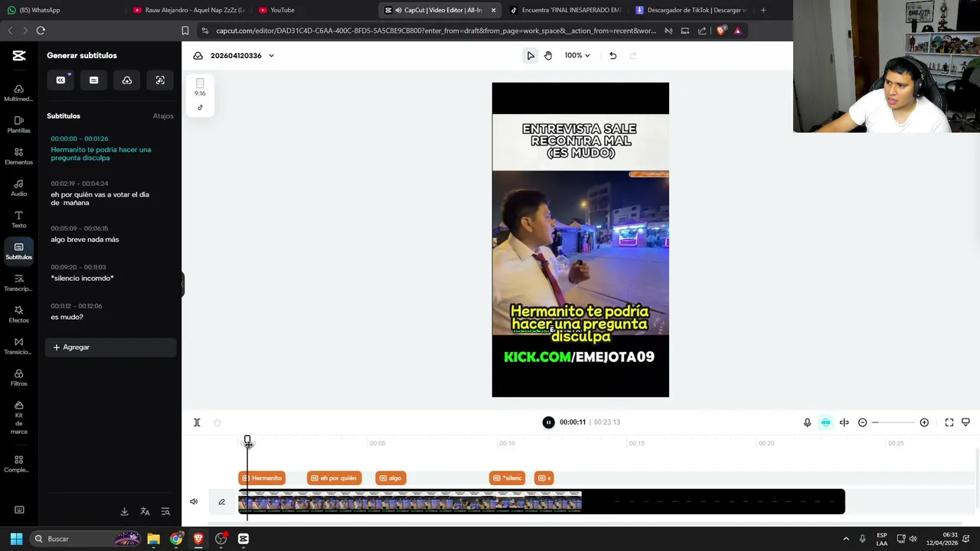Select the 'Hermanito' subtitle clip on timeline

tap(262, 478)
